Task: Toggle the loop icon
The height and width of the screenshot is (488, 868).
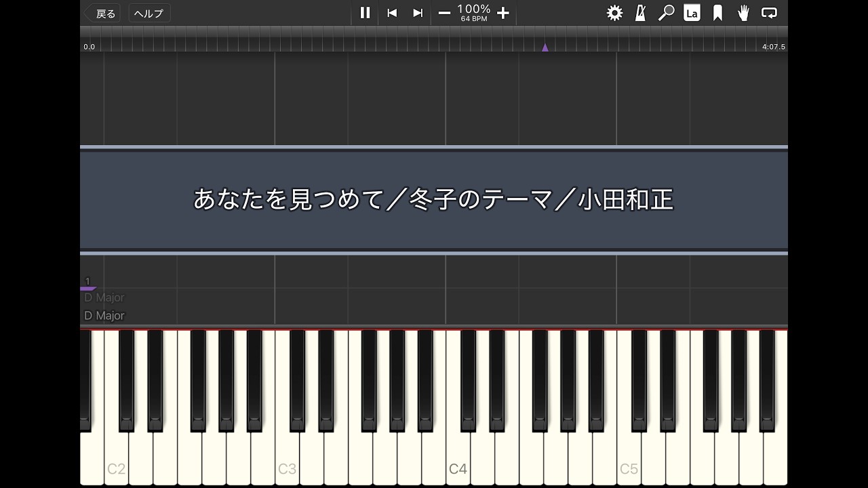Action: click(769, 13)
